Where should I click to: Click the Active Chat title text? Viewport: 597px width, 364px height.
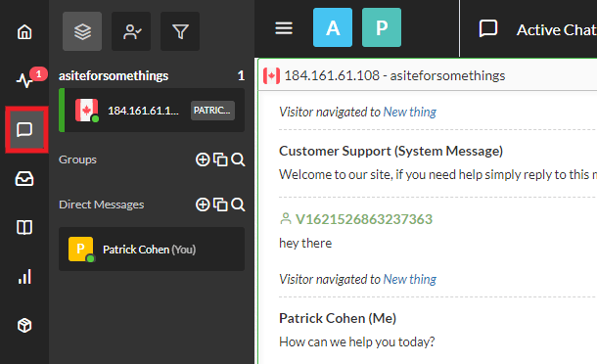(x=556, y=29)
